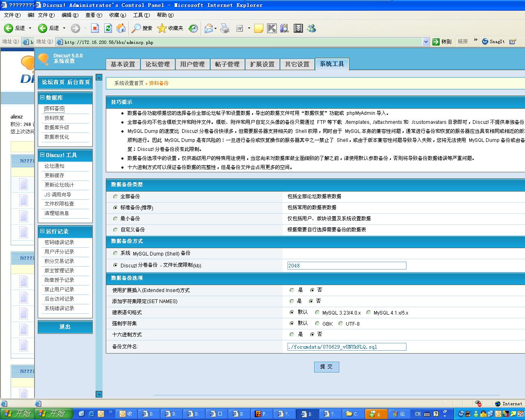Click the Edit with Word icon
525x420 pixels.
tap(240, 28)
